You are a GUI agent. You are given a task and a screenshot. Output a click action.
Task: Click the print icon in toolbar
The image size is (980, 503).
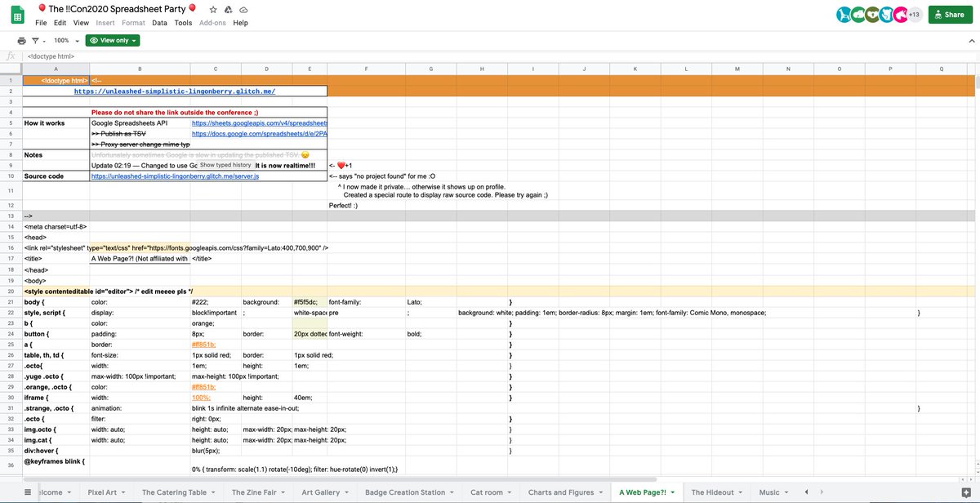coord(21,40)
